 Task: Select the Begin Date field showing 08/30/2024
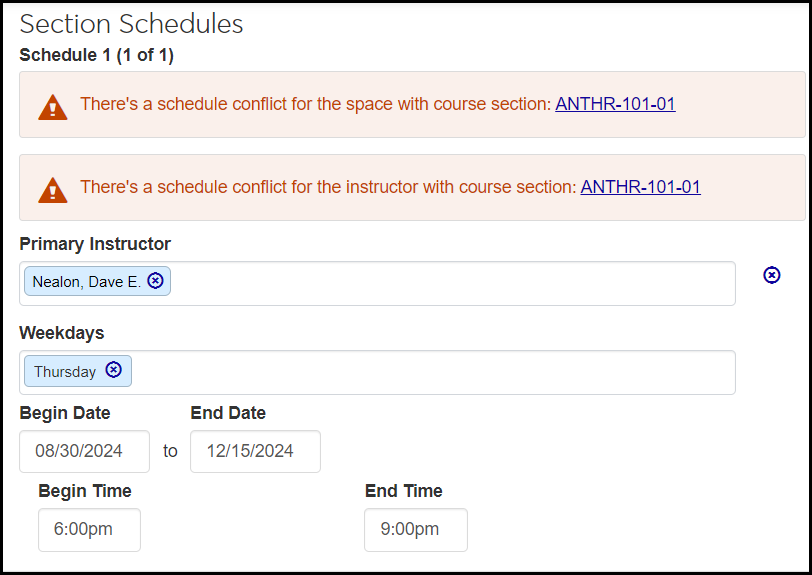(x=84, y=451)
